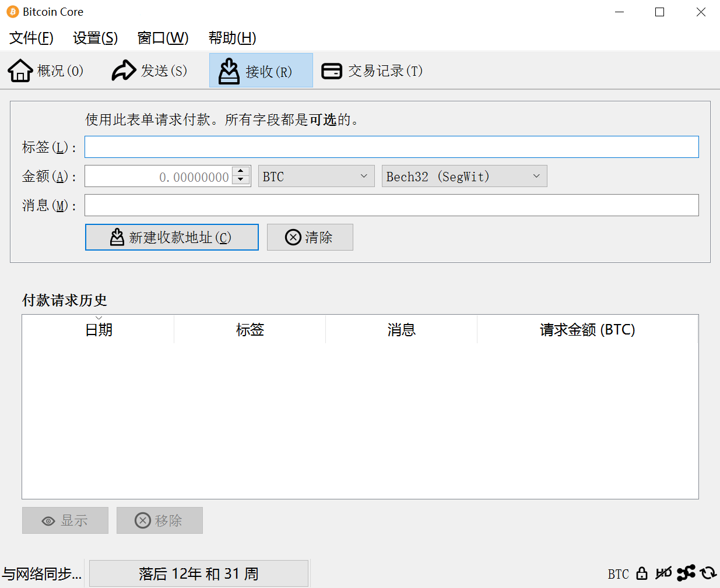
Task: Select the 接收(R) tab
Action: pos(261,71)
